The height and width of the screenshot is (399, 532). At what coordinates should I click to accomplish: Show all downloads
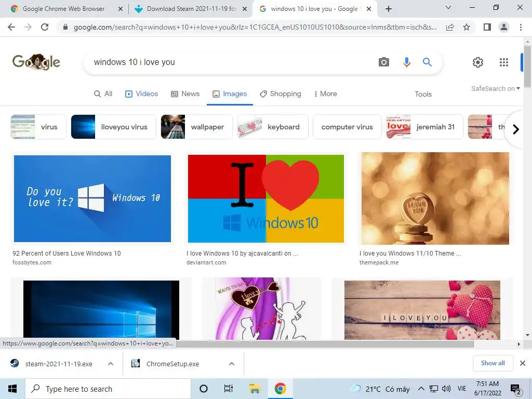pos(493,363)
